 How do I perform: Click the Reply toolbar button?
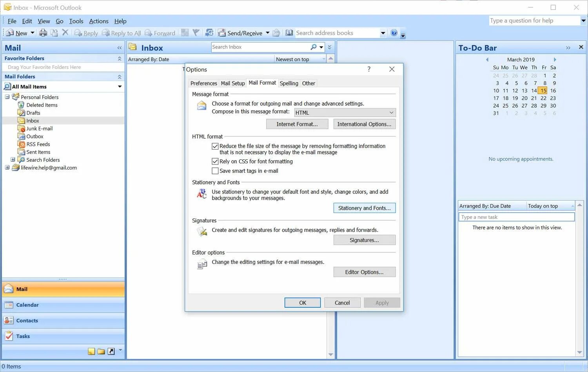(86, 33)
